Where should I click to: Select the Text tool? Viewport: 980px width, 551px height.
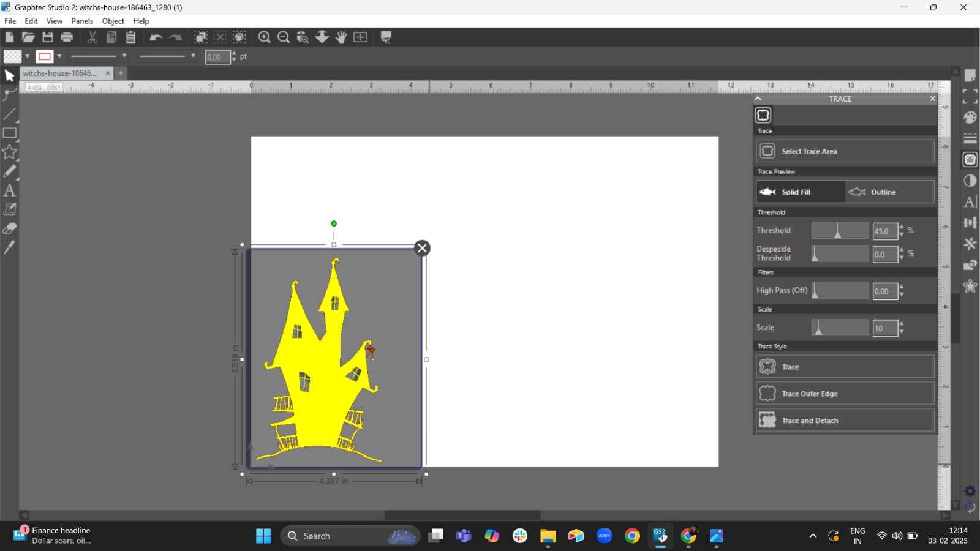9,190
